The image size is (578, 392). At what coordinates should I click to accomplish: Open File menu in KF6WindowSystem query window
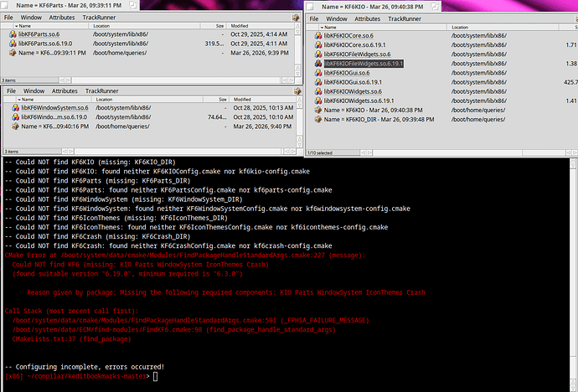pyautogui.click(x=12, y=91)
